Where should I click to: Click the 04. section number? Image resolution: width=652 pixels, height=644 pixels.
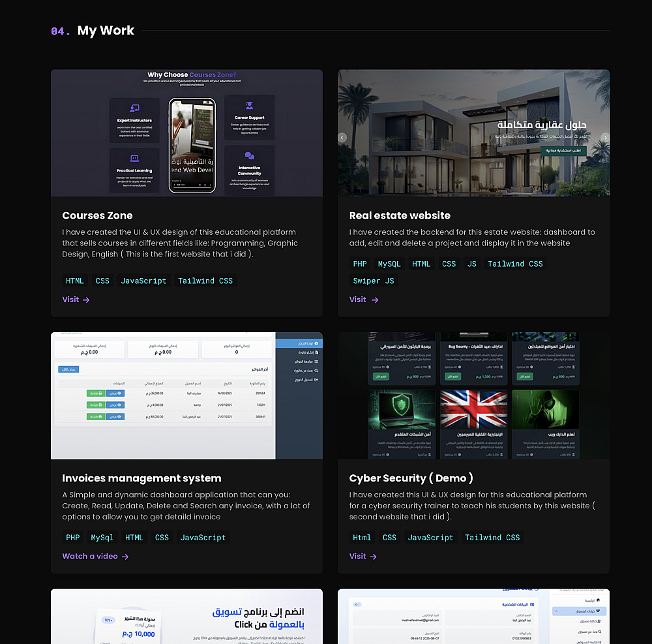[x=60, y=31]
